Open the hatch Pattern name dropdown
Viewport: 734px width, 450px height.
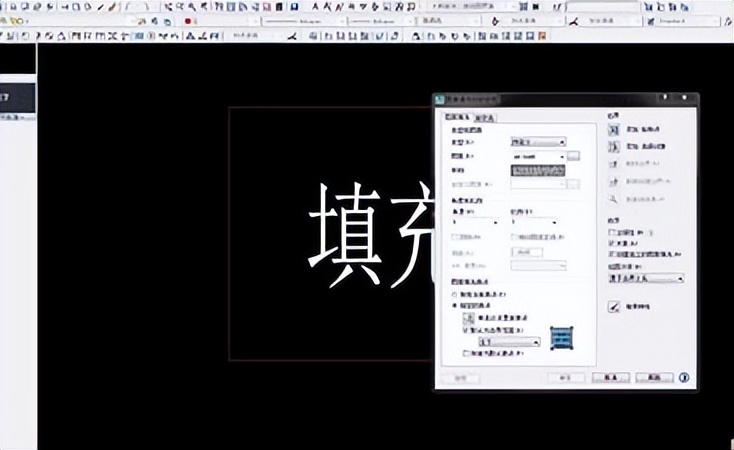tap(538, 156)
